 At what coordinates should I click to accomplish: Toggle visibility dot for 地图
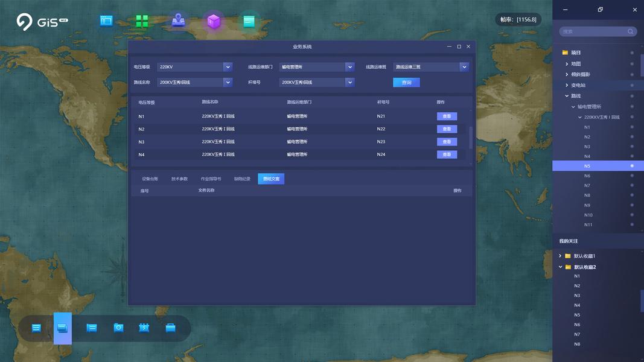point(632,63)
